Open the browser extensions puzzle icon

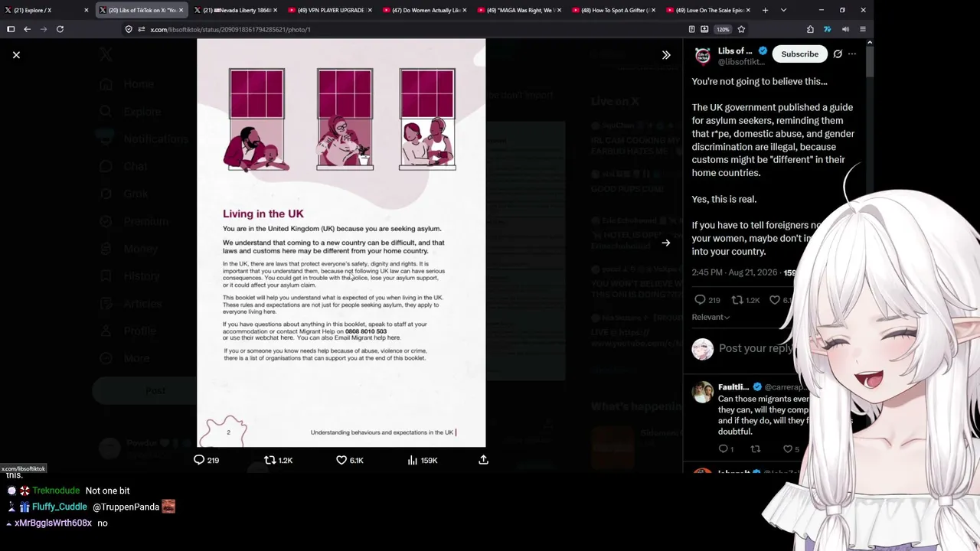[x=810, y=29]
